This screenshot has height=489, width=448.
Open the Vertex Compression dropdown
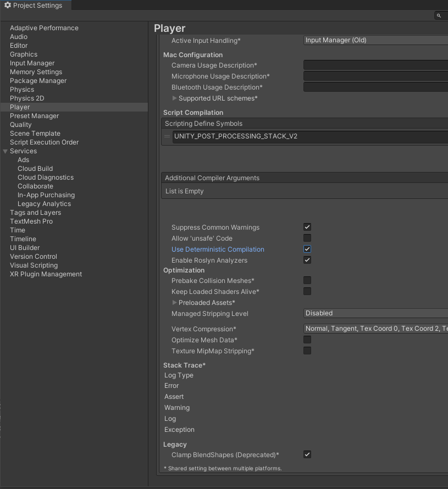coord(375,328)
